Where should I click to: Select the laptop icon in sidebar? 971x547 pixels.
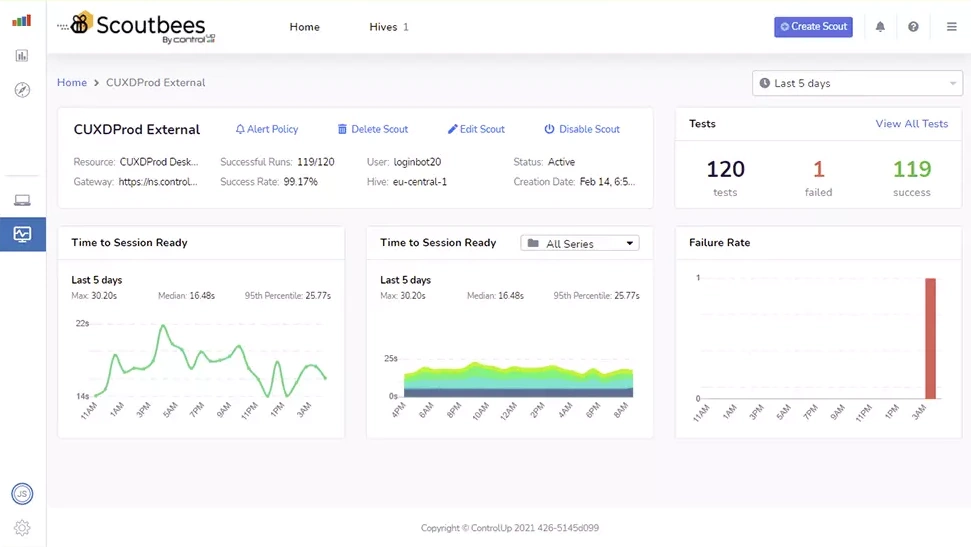click(x=22, y=201)
